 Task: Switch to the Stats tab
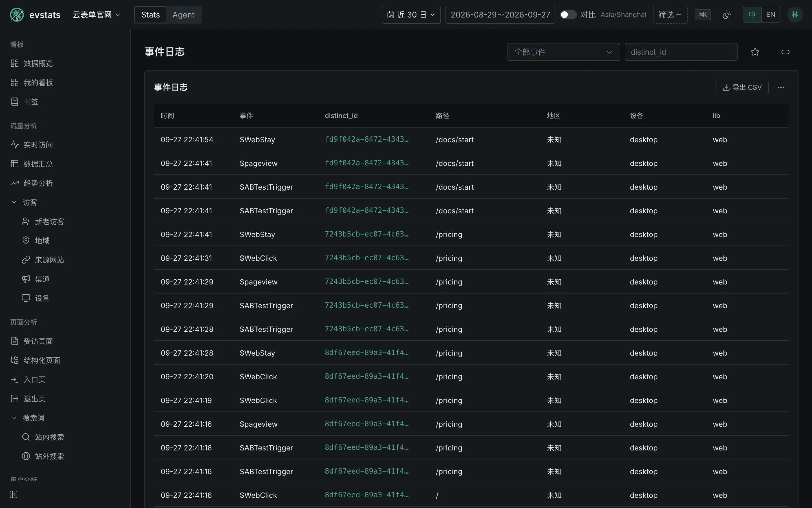tap(150, 15)
